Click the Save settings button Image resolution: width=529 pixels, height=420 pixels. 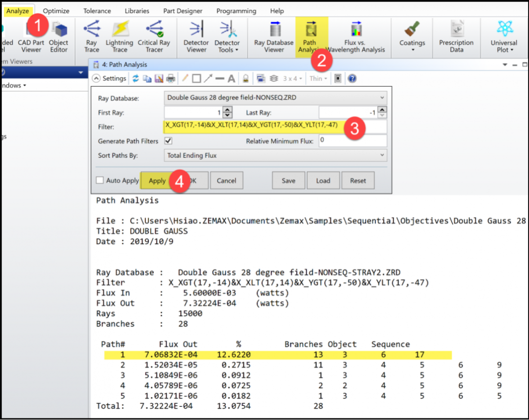coord(289,181)
